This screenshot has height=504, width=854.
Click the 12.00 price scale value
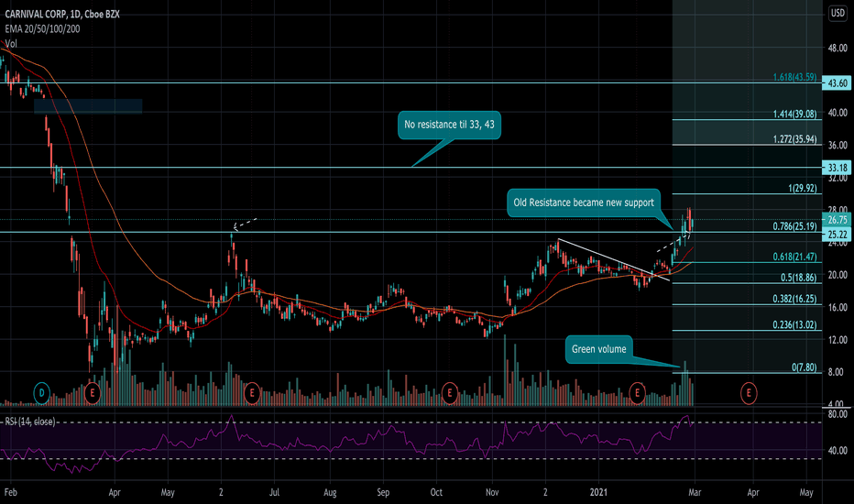[x=838, y=340]
